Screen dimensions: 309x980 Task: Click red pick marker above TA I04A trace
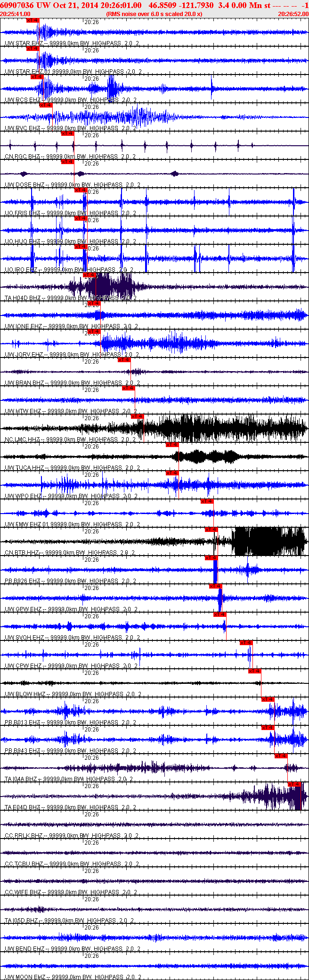click(281, 756)
